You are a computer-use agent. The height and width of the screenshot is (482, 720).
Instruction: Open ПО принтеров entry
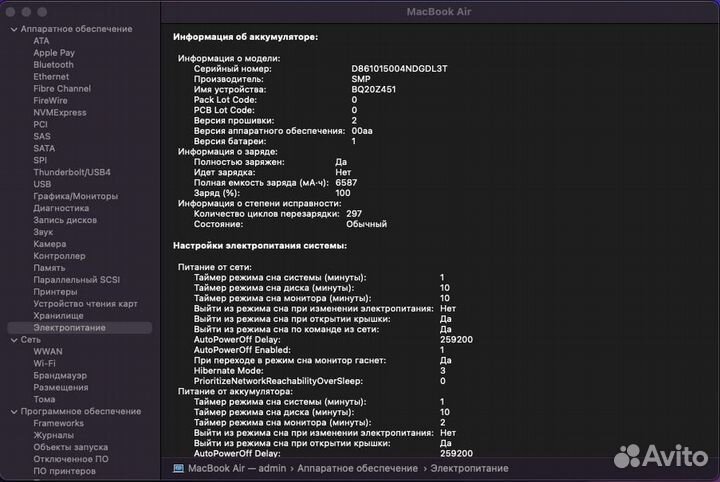(64, 471)
